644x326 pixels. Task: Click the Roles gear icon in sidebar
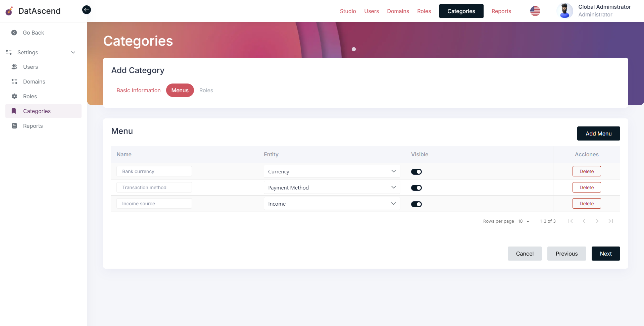click(x=14, y=96)
